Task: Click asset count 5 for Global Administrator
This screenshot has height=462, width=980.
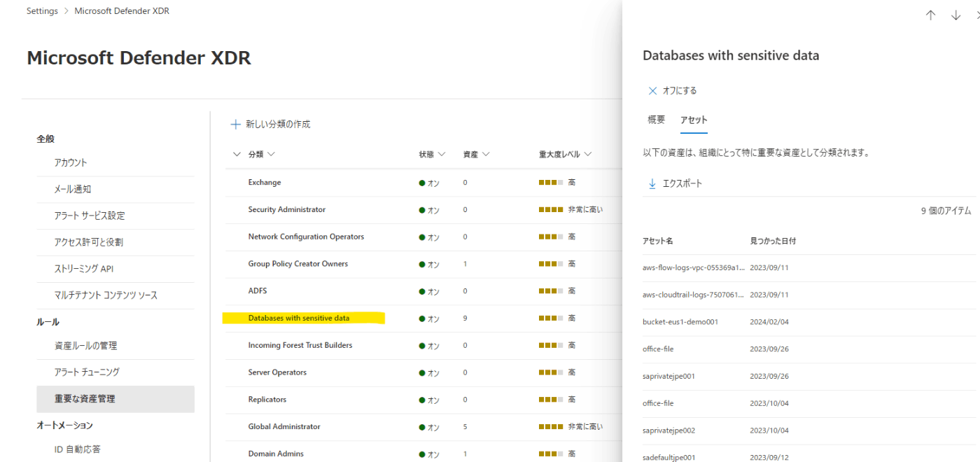Action: point(465,427)
